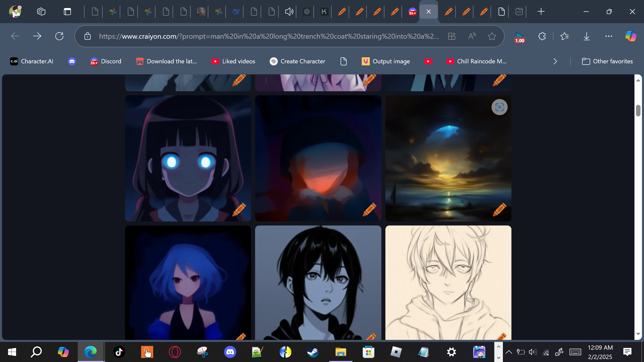This screenshot has height=362, width=644.
Task: Add page to favorites star icon
Action: (x=492, y=36)
